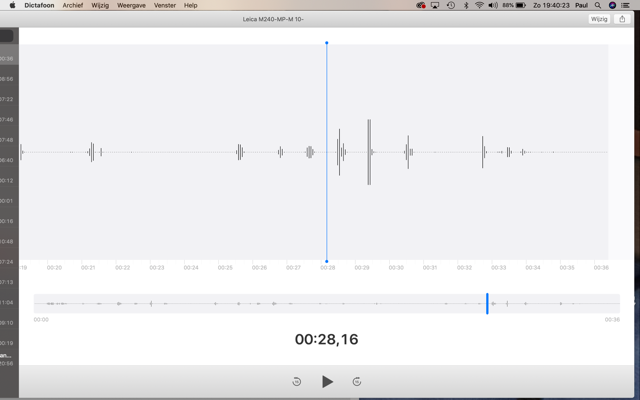Click the volume icon in menu bar
This screenshot has width=640, height=400.
point(493,5)
